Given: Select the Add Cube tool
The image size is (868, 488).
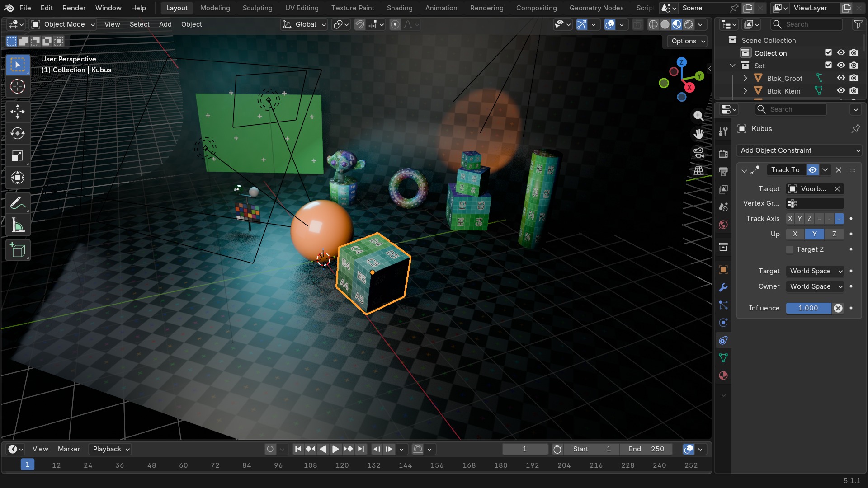Looking at the screenshot, I should coord(18,250).
